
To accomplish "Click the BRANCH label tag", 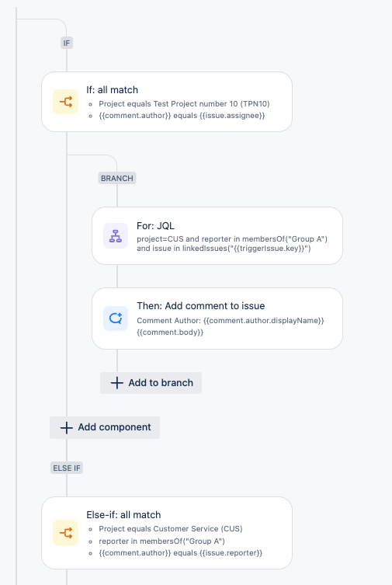I will coord(117,178).
